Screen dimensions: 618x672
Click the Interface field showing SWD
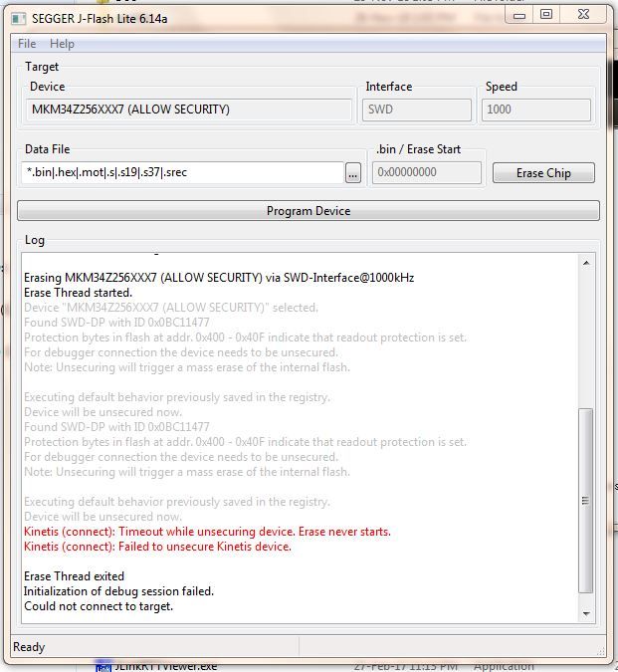coord(417,110)
